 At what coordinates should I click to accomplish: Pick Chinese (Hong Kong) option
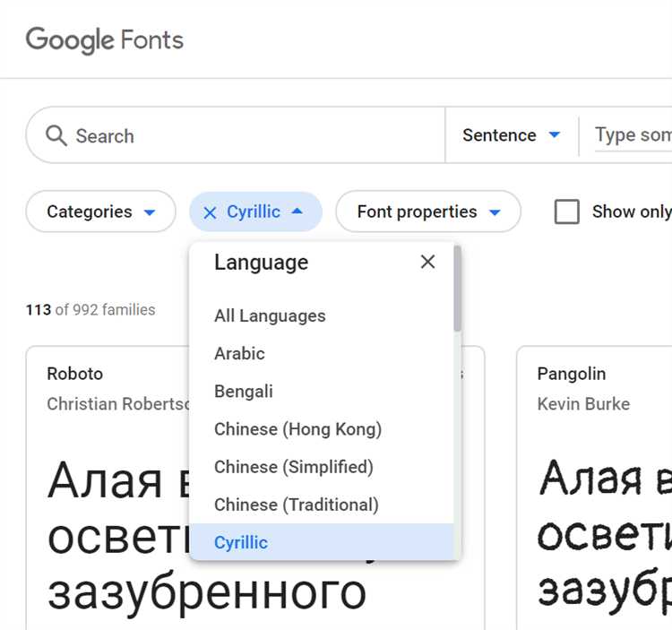[x=297, y=428]
